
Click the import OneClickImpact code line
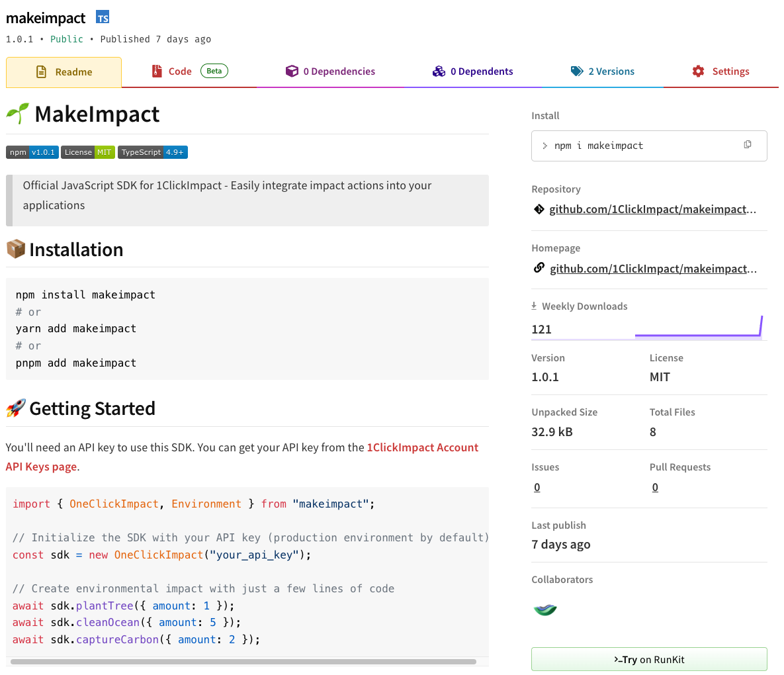193,504
